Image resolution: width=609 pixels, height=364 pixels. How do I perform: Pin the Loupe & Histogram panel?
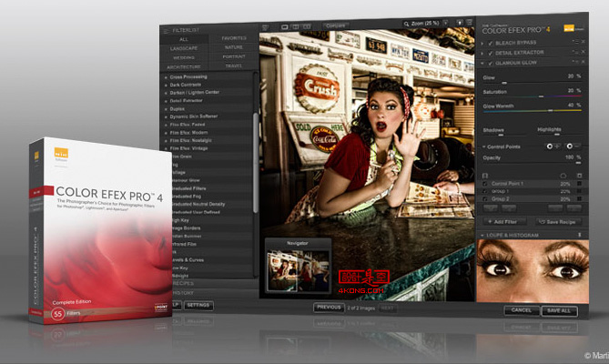[x=580, y=235]
